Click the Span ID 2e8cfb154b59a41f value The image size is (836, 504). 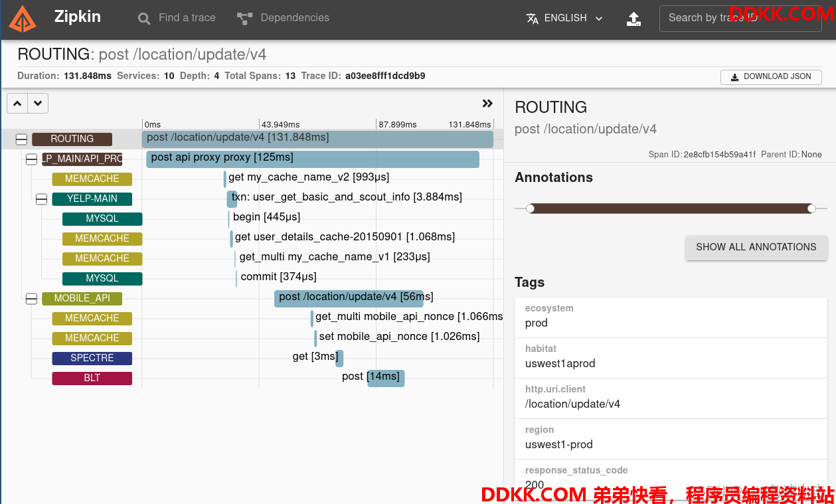pyautogui.click(x=719, y=155)
